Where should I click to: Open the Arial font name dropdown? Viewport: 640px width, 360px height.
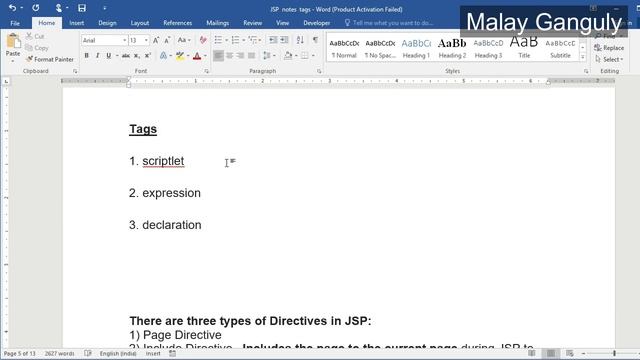[124, 40]
